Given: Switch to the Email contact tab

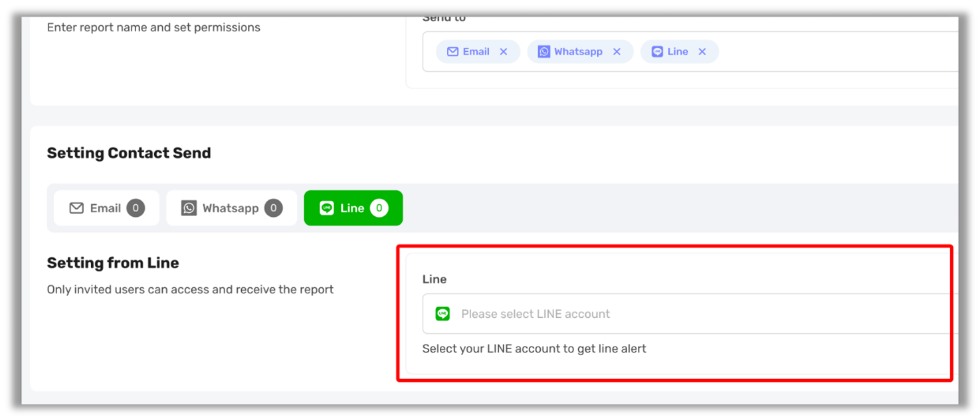Looking at the screenshot, I should pos(106,208).
